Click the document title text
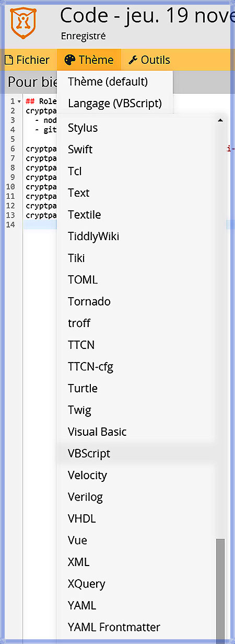Viewport: 235px width, 644px height. click(147, 16)
